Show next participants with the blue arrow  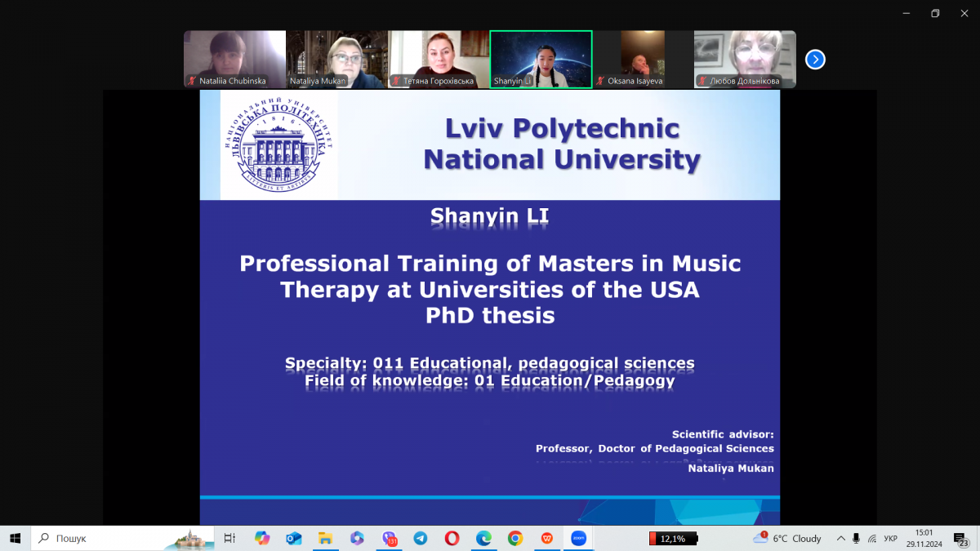[x=815, y=60]
